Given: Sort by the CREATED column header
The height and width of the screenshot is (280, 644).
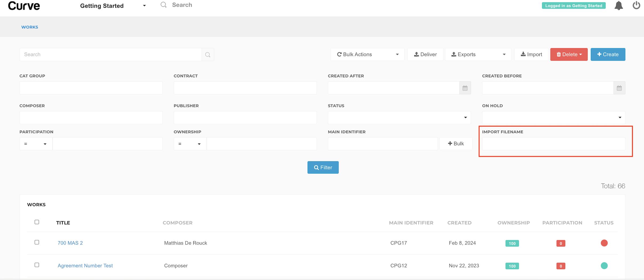Looking at the screenshot, I should coord(459,223).
